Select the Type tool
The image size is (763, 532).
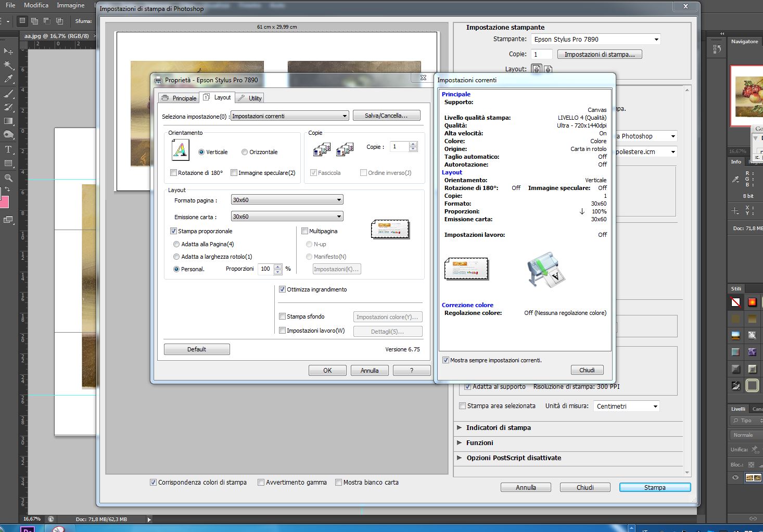click(8, 149)
